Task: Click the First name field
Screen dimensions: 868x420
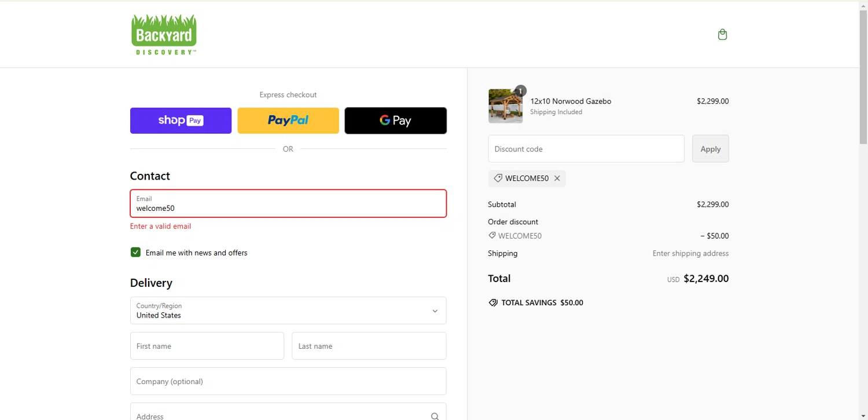Action: tap(207, 346)
